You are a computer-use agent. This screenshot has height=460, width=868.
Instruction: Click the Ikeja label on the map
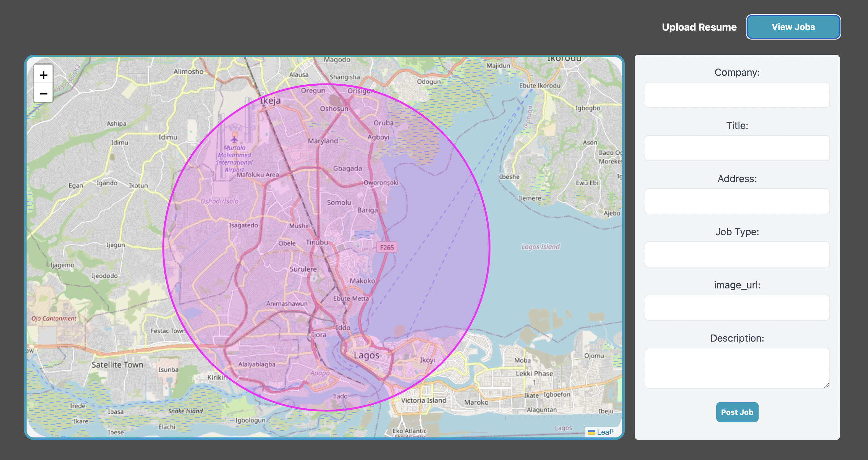tap(270, 100)
